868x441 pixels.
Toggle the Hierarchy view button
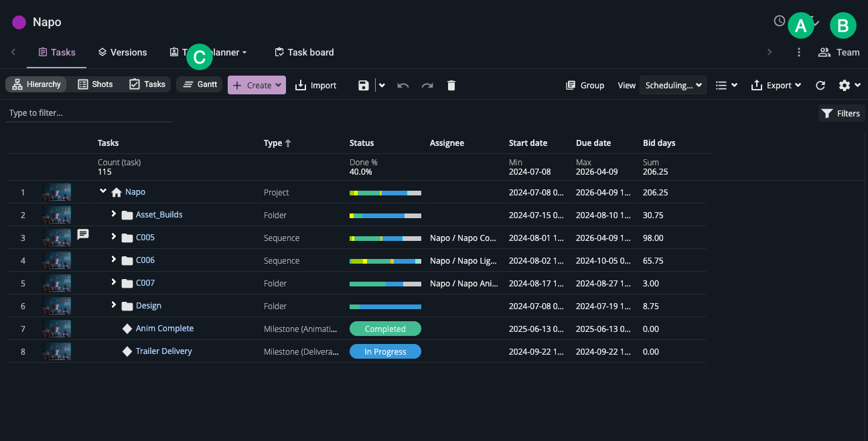(x=36, y=84)
